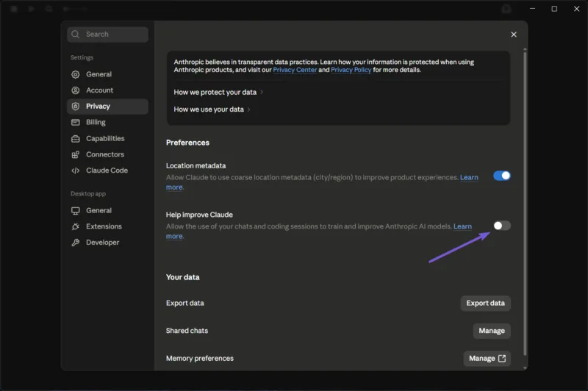Image resolution: width=588 pixels, height=391 pixels.
Task: Open the Claude Code section
Action: pyautogui.click(x=107, y=171)
